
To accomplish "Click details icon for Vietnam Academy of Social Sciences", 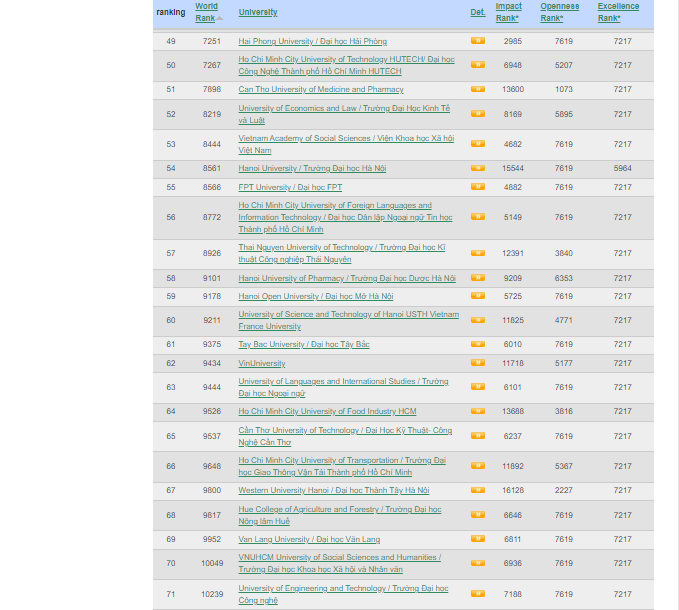I will pos(478,144).
